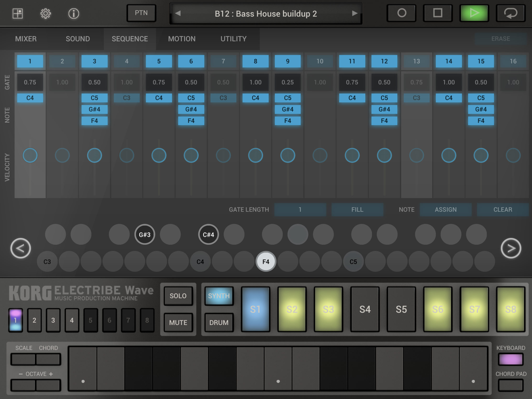Switch to the SOUND tab
Viewport: 532px width, 399px height.
click(x=78, y=39)
